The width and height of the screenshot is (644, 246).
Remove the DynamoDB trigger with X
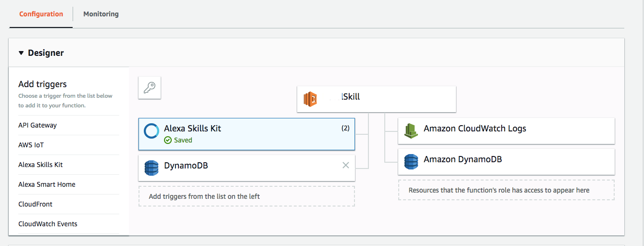[345, 165]
